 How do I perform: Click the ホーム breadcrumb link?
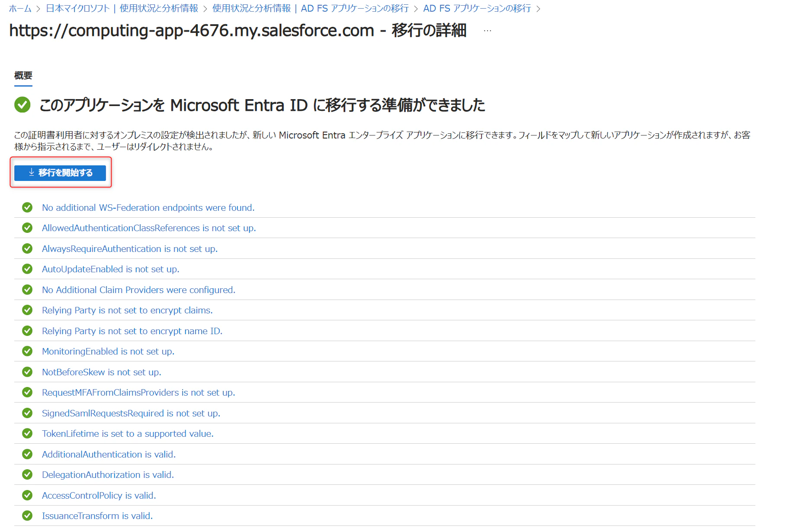pyautogui.click(x=20, y=8)
